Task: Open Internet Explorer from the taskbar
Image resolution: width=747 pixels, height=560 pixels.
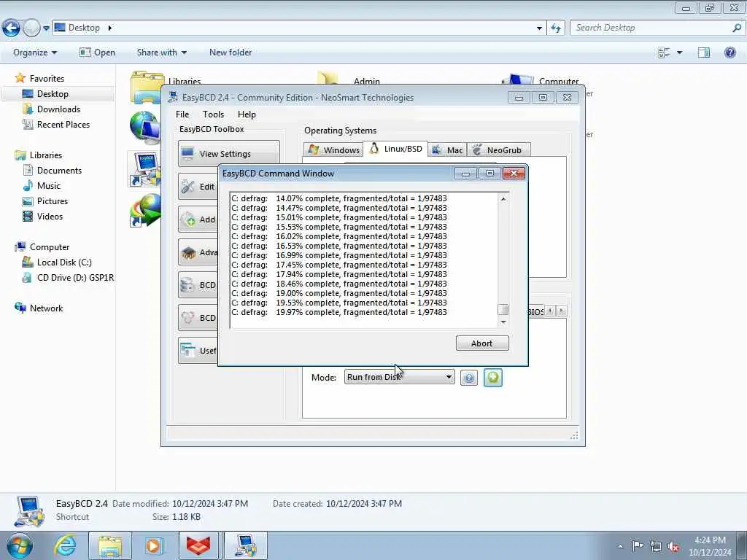Action: [65, 545]
